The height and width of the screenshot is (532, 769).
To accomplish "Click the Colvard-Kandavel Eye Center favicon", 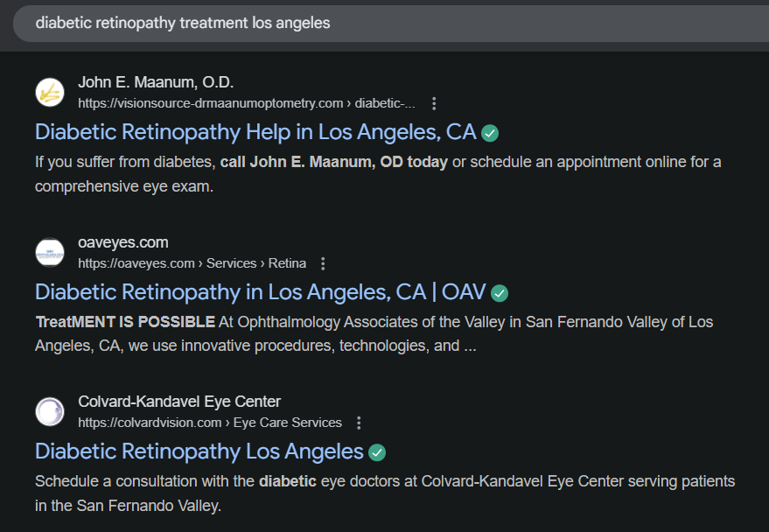I will (50, 411).
